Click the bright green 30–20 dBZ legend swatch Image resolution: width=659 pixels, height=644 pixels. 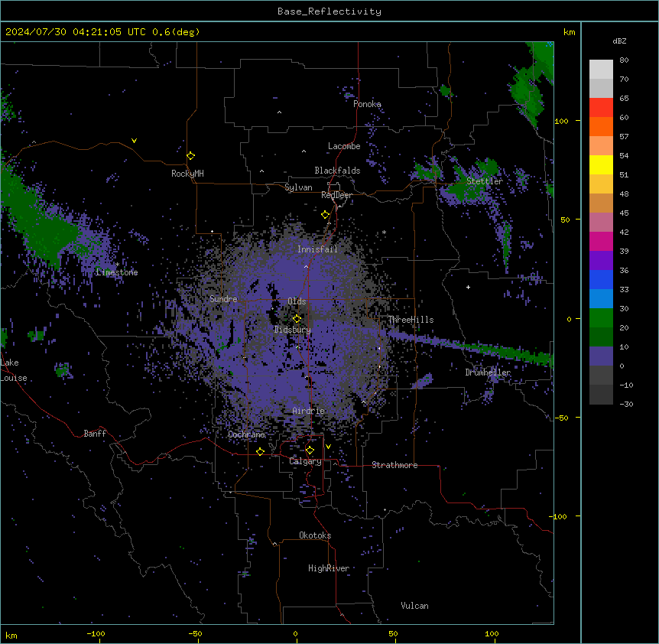click(601, 318)
